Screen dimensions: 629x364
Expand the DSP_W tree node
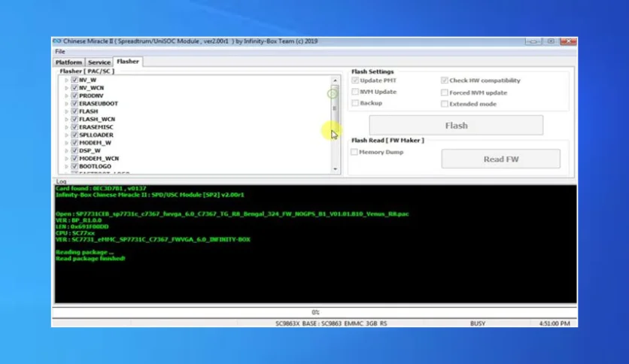click(x=67, y=150)
